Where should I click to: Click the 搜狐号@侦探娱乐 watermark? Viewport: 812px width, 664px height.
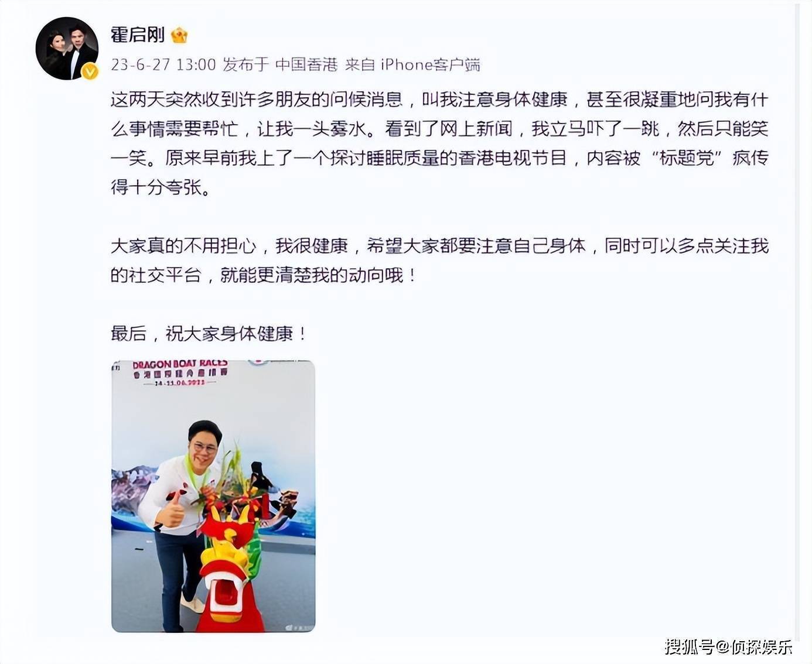[x=729, y=646]
